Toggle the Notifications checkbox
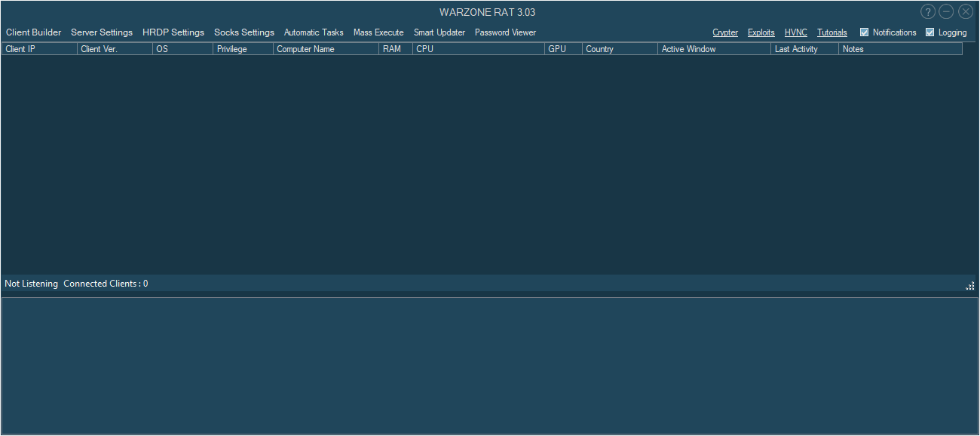 coord(865,32)
